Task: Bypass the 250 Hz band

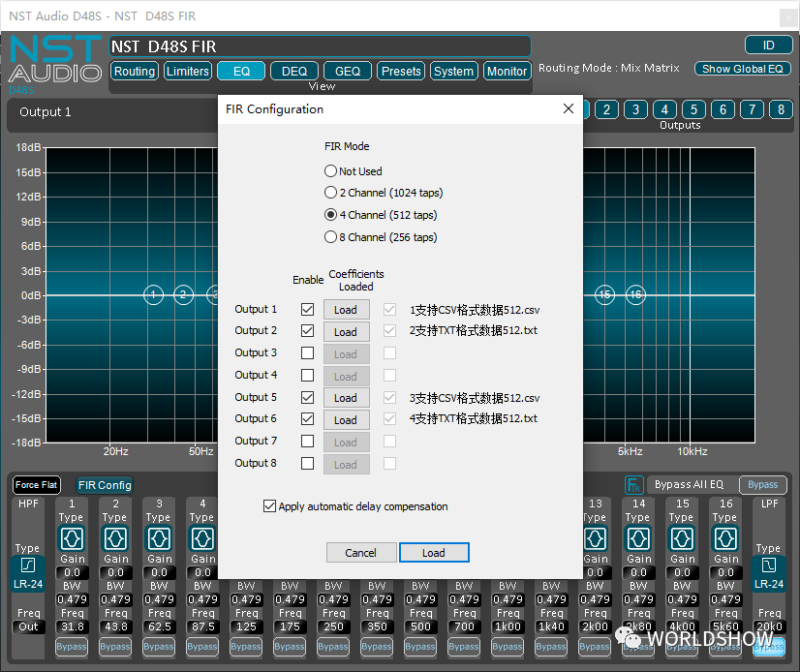Action: [x=333, y=647]
